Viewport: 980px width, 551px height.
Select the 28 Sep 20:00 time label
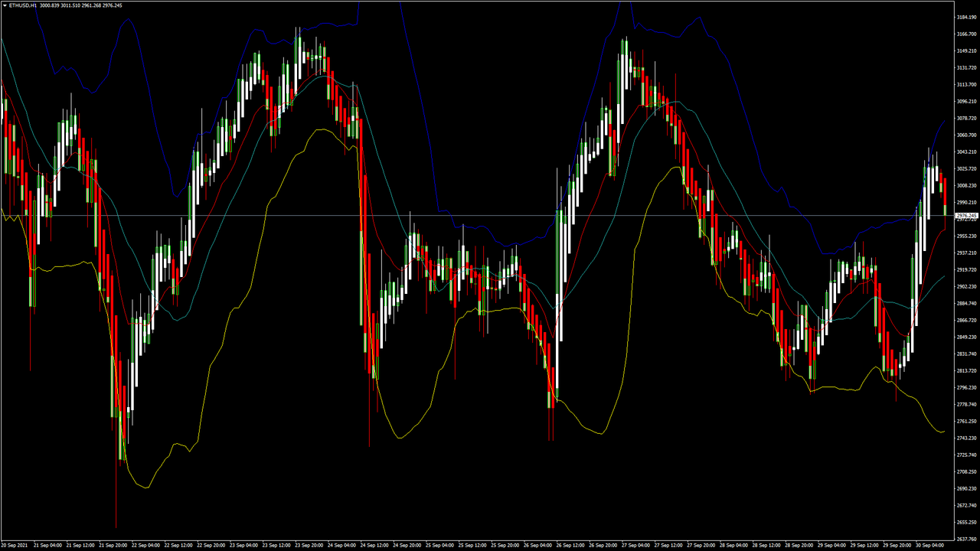pos(799,546)
